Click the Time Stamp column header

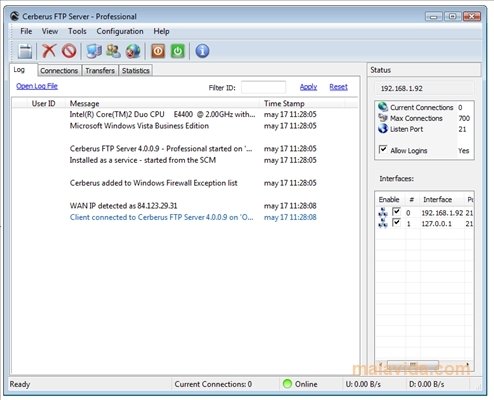click(x=302, y=103)
